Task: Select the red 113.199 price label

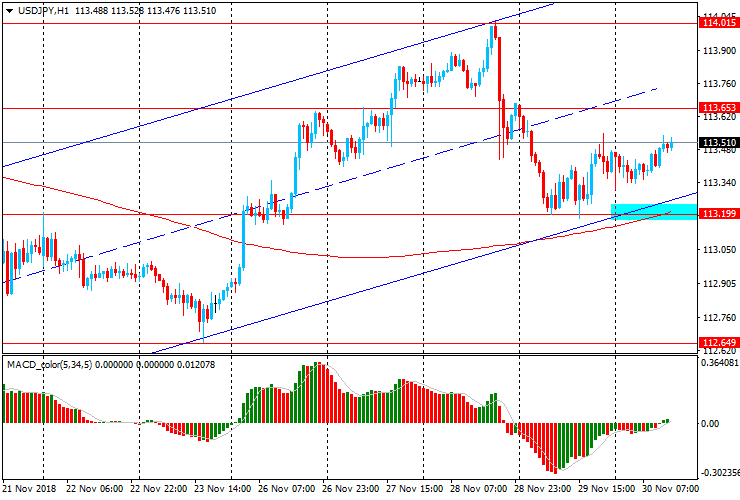Action: [x=717, y=214]
